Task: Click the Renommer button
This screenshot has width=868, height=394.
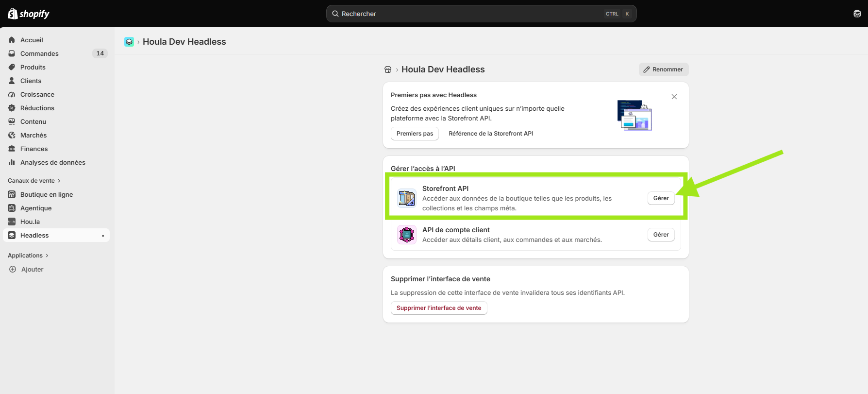Action: pyautogui.click(x=664, y=69)
